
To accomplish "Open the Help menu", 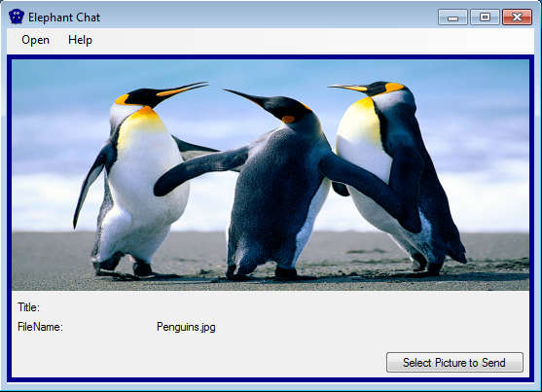I will click(x=80, y=40).
